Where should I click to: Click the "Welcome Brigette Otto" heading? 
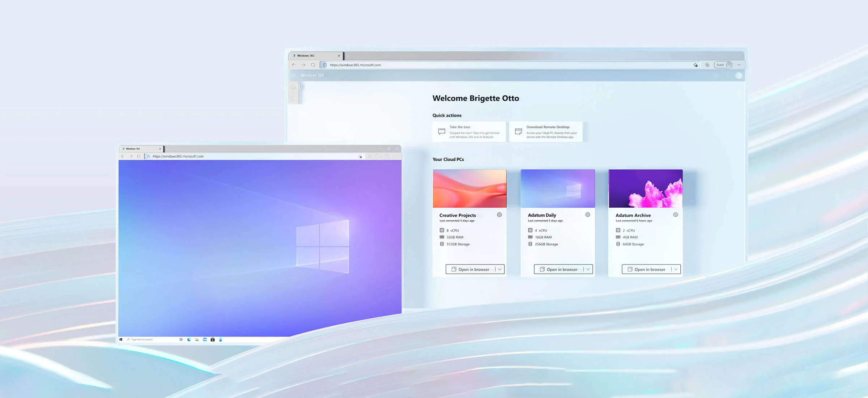(476, 98)
